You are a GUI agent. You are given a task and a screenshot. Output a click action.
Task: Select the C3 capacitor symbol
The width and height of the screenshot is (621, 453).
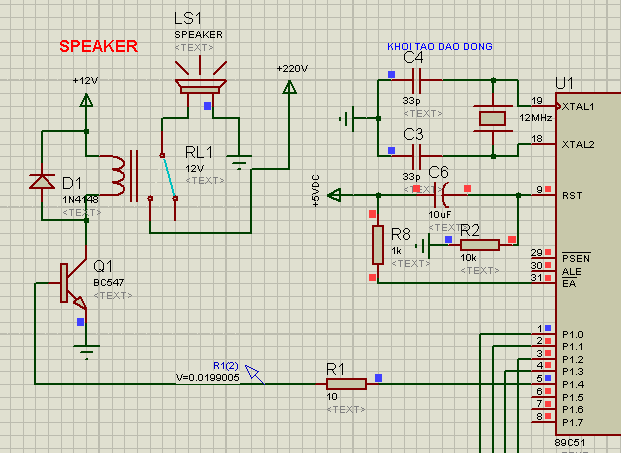(417, 156)
